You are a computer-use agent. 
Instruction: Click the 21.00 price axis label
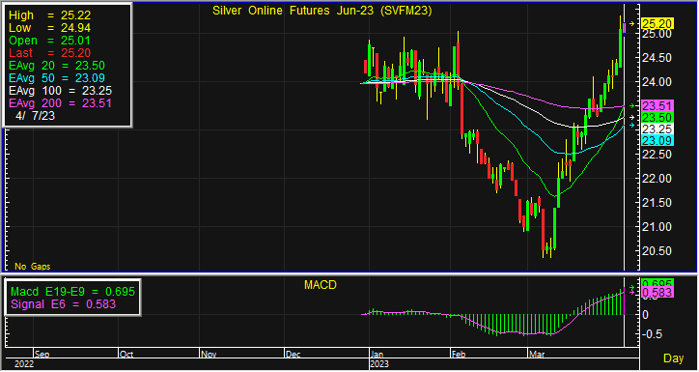click(657, 227)
